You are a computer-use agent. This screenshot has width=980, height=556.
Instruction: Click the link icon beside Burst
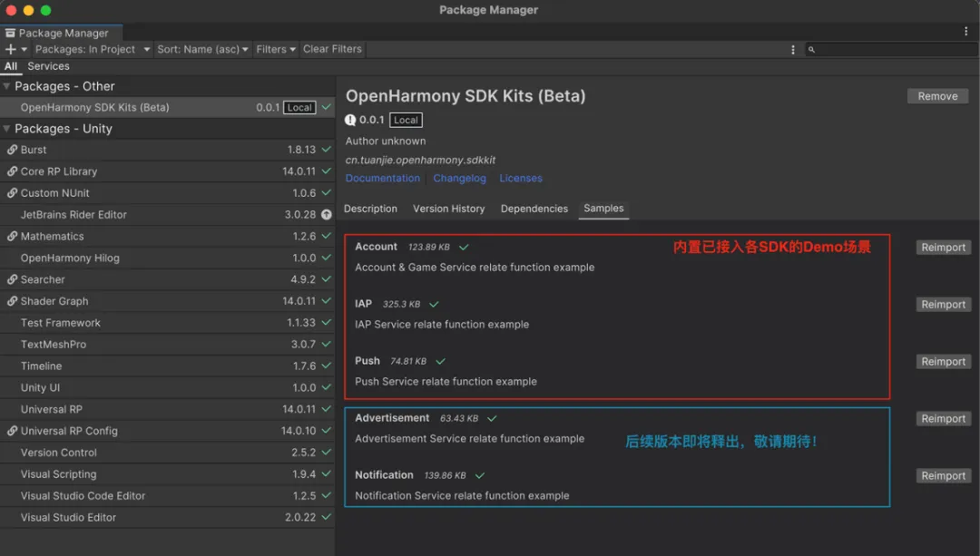point(12,150)
